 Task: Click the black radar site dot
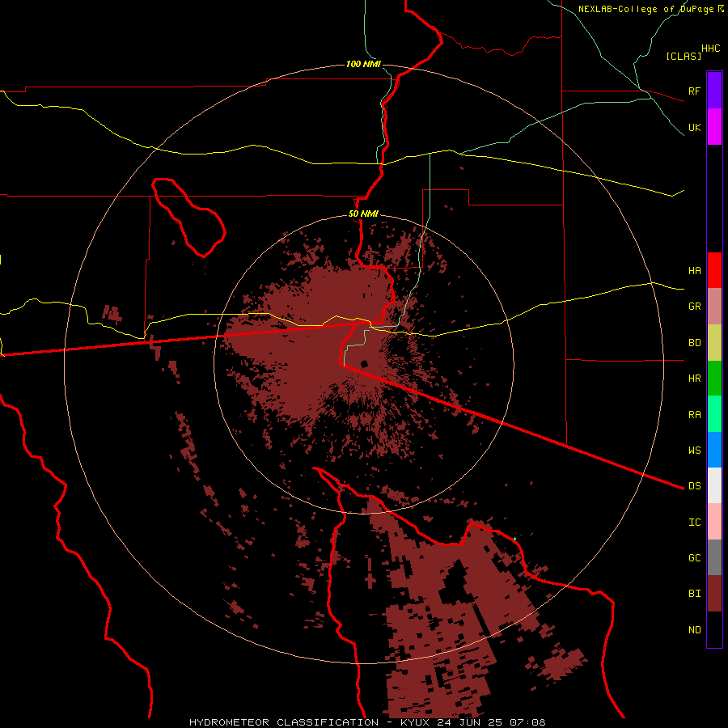(x=365, y=363)
